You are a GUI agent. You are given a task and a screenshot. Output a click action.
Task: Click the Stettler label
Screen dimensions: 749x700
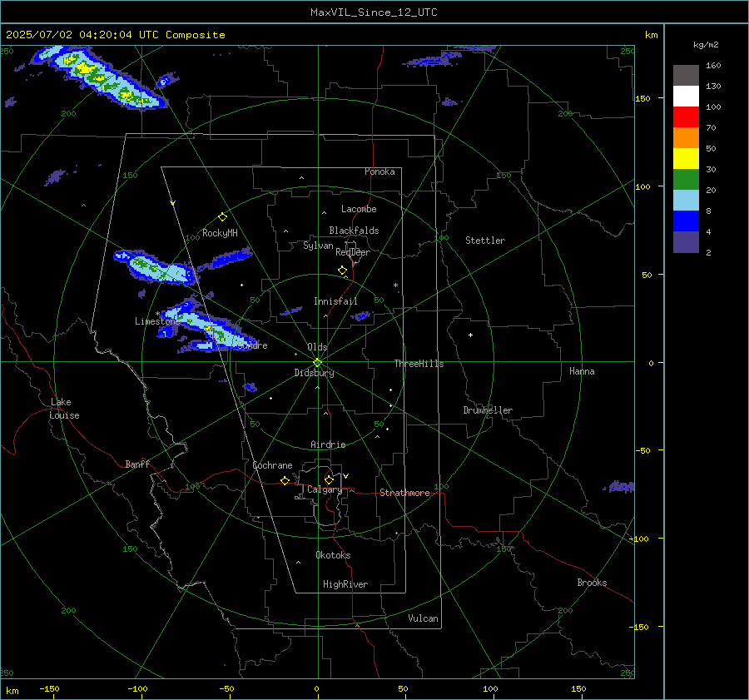(485, 241)
